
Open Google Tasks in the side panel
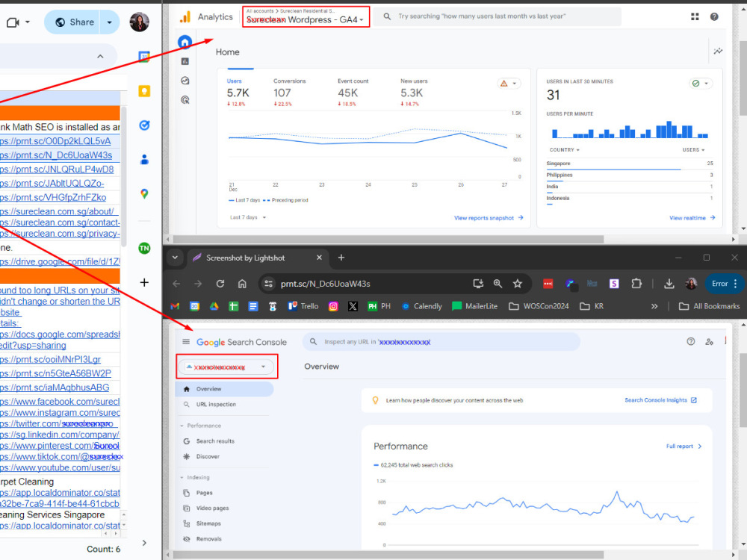144,125
